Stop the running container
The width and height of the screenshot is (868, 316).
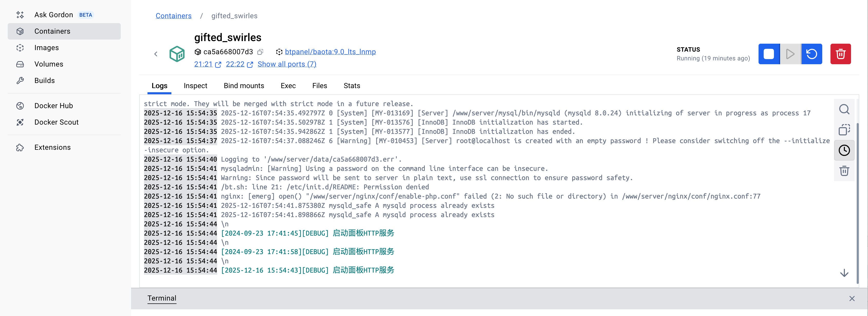point(769,54)
